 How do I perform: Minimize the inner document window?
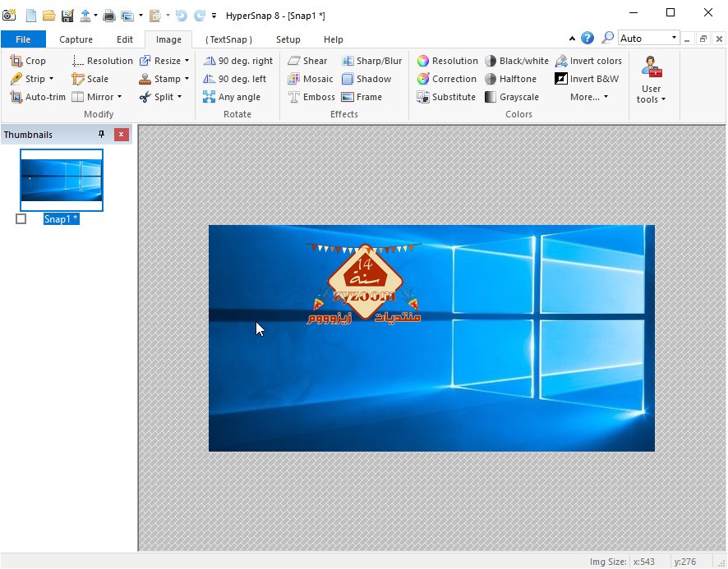click(687, 39)
